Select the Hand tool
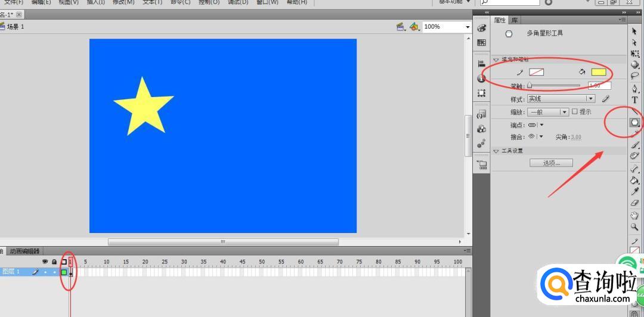The width and height of the screenshot is (644, 317). 635,215
